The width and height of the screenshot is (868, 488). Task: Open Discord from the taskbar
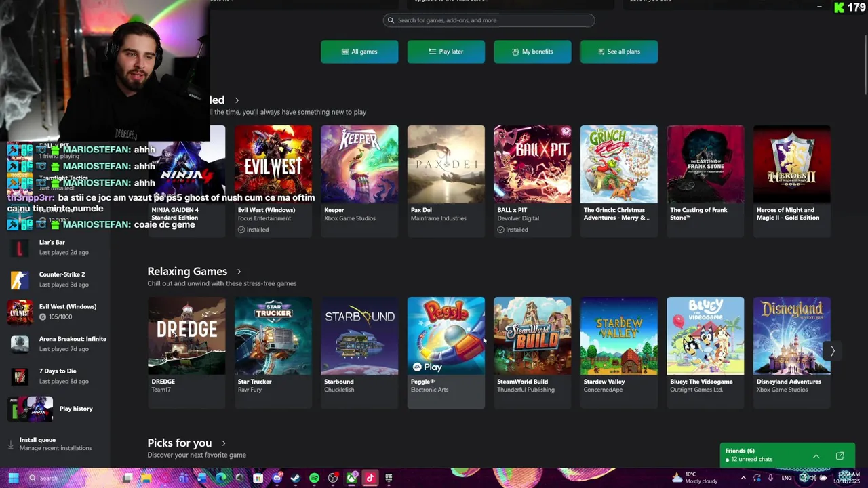(277, 478)
